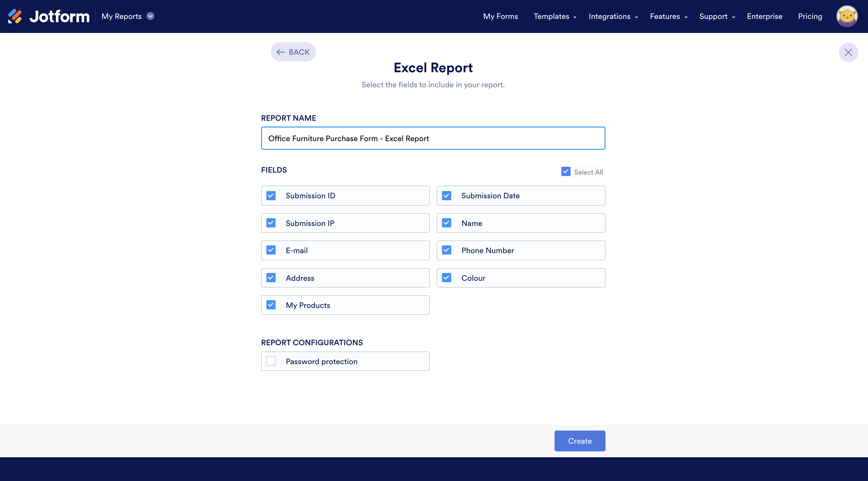Untick the Phone Number field checkbox
This screenshot has height=481, width=868.
tap(446, 250)
